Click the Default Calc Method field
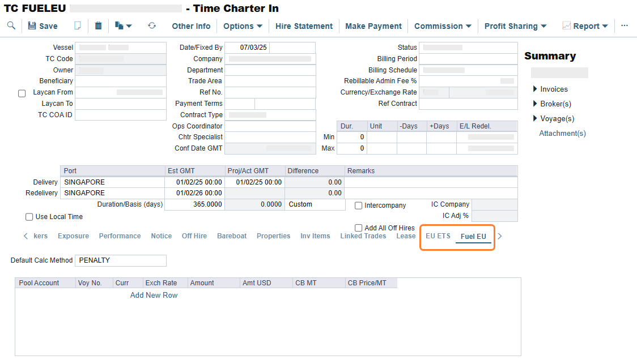Image resolution: width=637 pixels, height=364 pixels. [120, 260]
